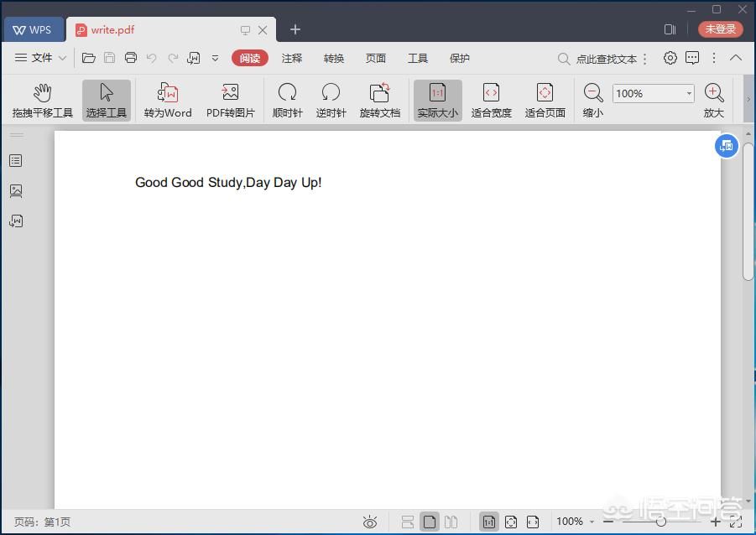Switch to the 注释 tab
Viewport: 756px width, 535px height.
coord(292,59)
